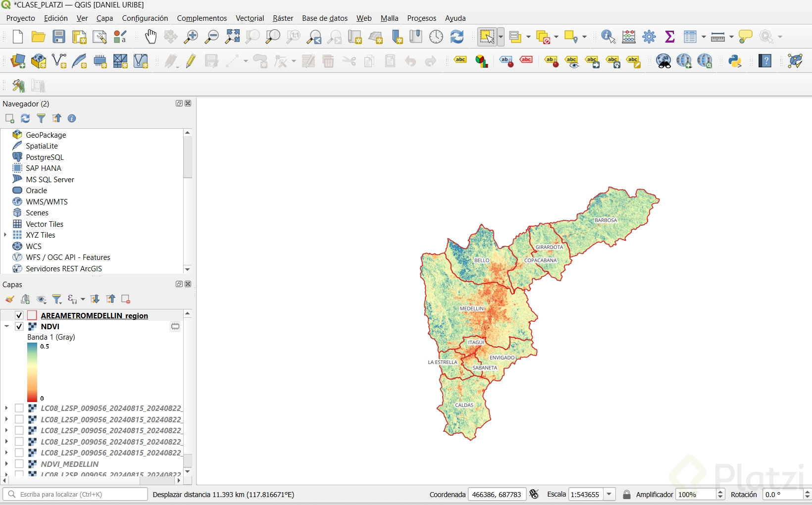The height and width of the screenshot is (505, 812).
Task: Open the Complementos menu
Action: pos(202,18)
